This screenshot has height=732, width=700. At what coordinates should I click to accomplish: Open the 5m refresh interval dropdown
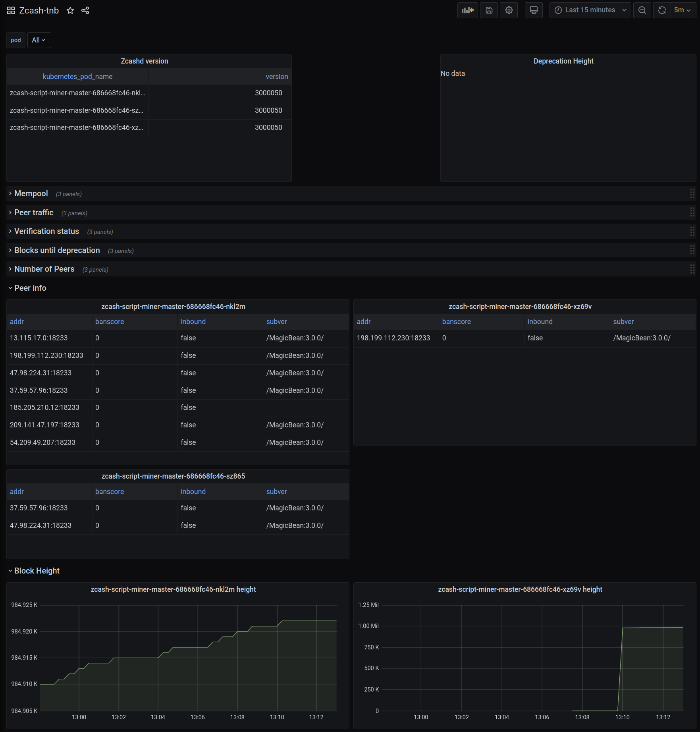683,10
